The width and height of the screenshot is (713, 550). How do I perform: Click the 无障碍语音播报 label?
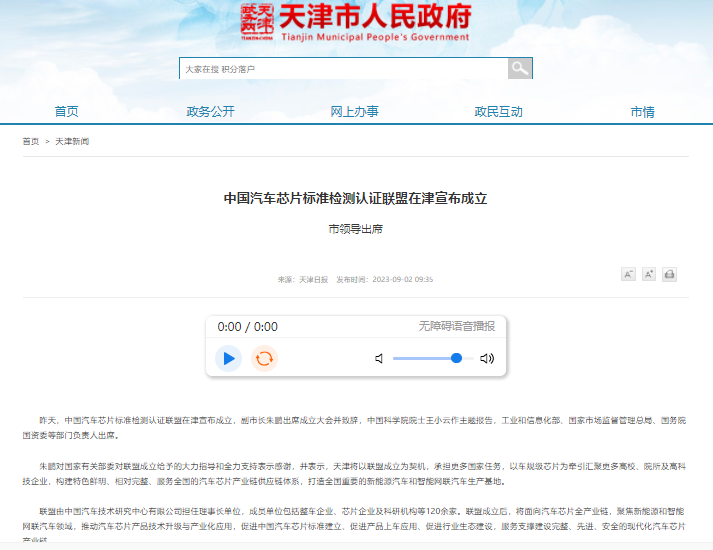(x=457, y=326)
